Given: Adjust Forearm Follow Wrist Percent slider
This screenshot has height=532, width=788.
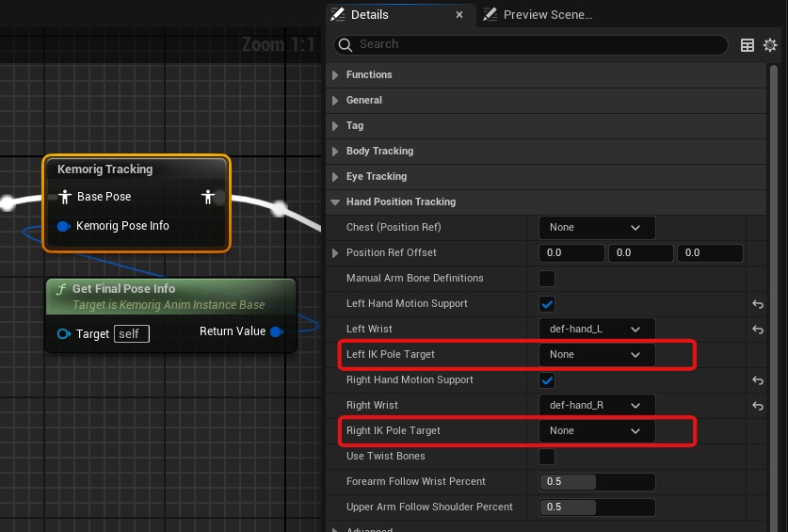Looking at the screenshot, I should click(596, 482).
